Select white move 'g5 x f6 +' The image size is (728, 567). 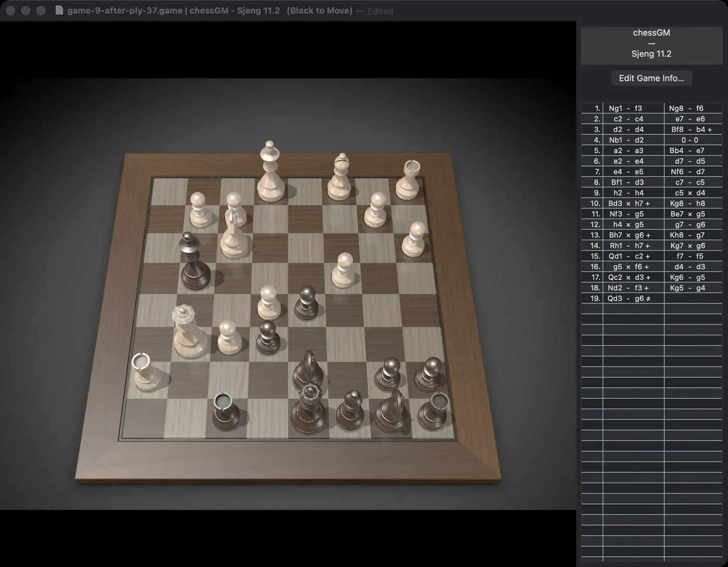[633, 267]
